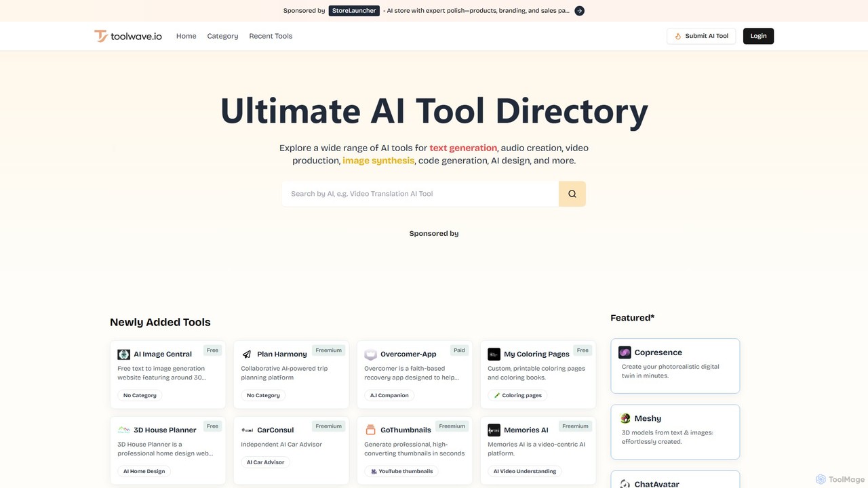868x488 pixels.
Task: Click the sponsor banner description text
Action: (x=476, y=11)
